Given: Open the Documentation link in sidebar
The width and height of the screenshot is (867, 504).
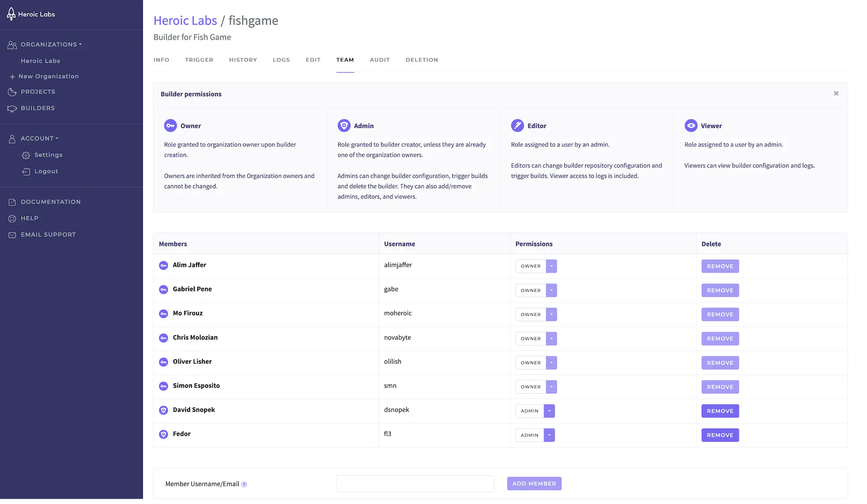Looking at the screenshot, I should tap(51, 202).
